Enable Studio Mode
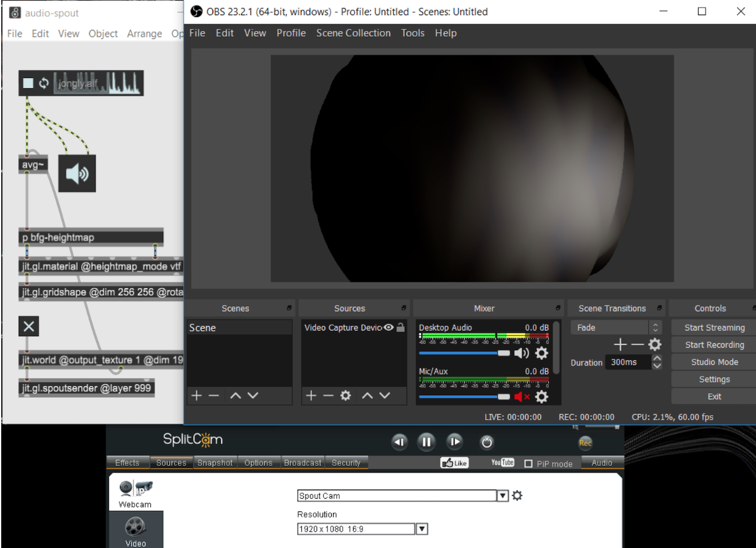This screenshot has width=756, height=548. pyautogui.click(x=715, y=362)
